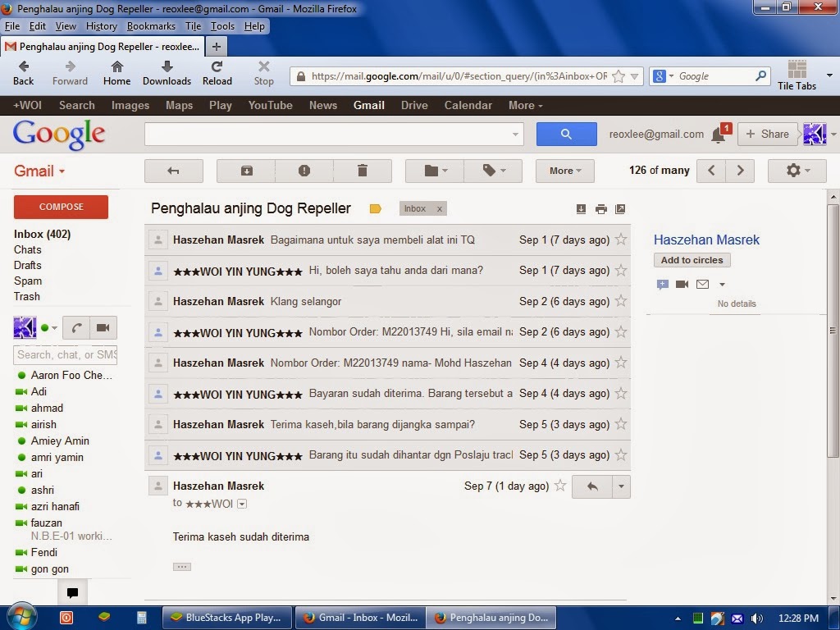Open the Firefox History menu
Viewport: 840px width, 630px height.
coord(101,26)
